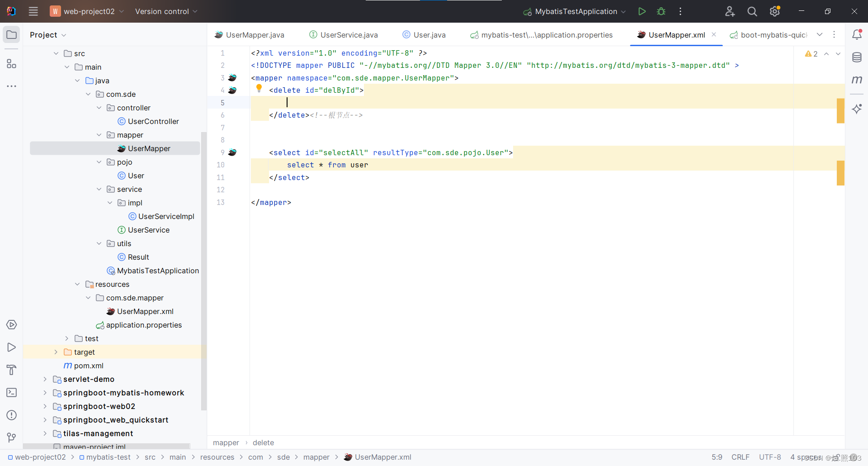Collapse the service package
This screenshot has width=868, height=466.
click(x=99, y=189)
